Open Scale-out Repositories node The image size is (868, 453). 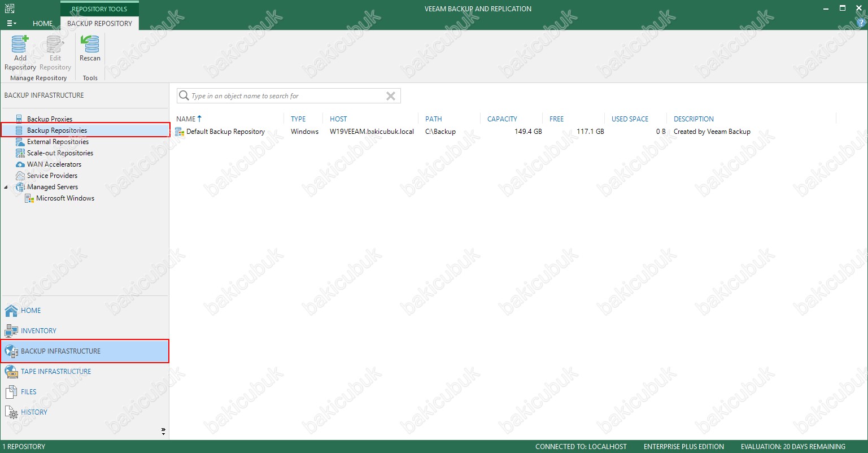click(x=60, y=153)
